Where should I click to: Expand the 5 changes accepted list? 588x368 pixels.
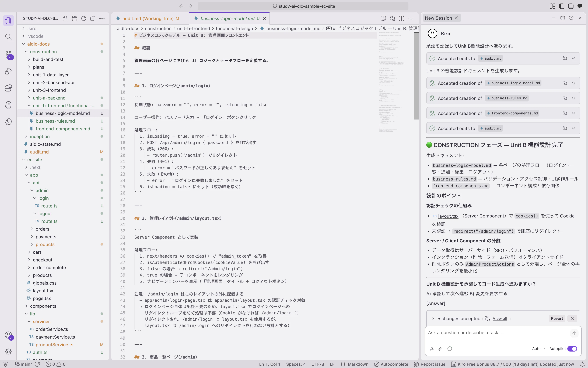433,318
